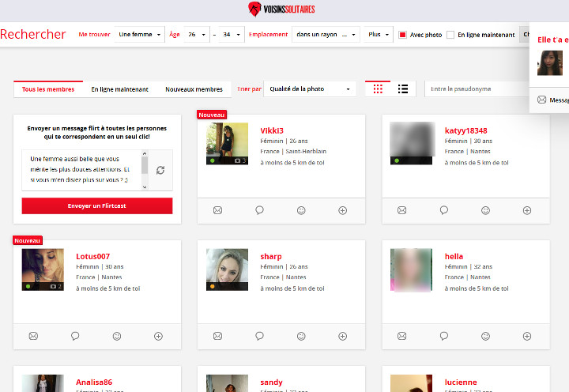Open sharp's profile photo thumbnail
This screenshot has width=569, height=392.
227,269
